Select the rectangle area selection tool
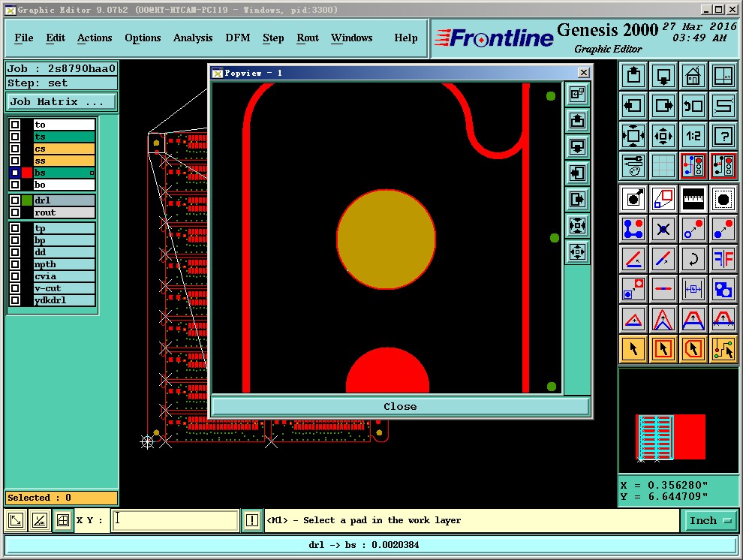The width and height of the screenshot is (743, 560). pos(663,349)
